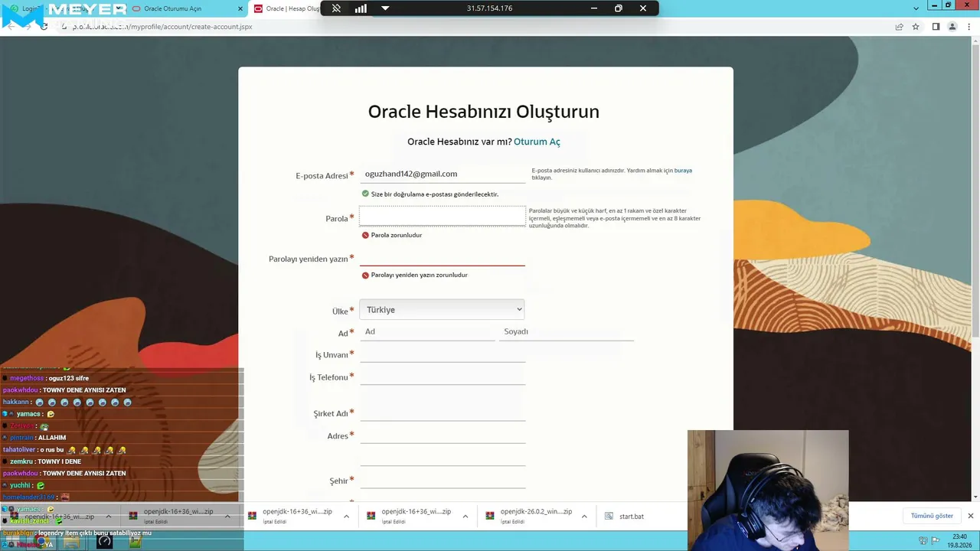Focus the E-posta Adresi field

[x=443, y=174]
